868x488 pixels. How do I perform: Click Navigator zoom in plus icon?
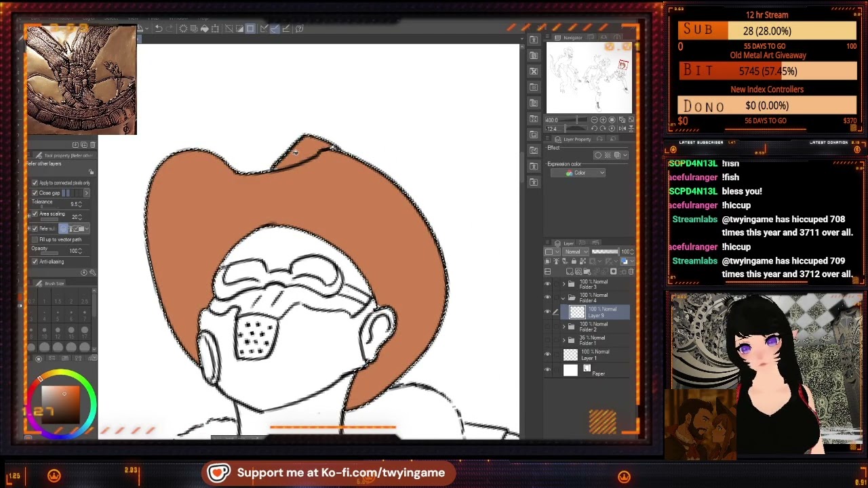(x=603, y=120)
